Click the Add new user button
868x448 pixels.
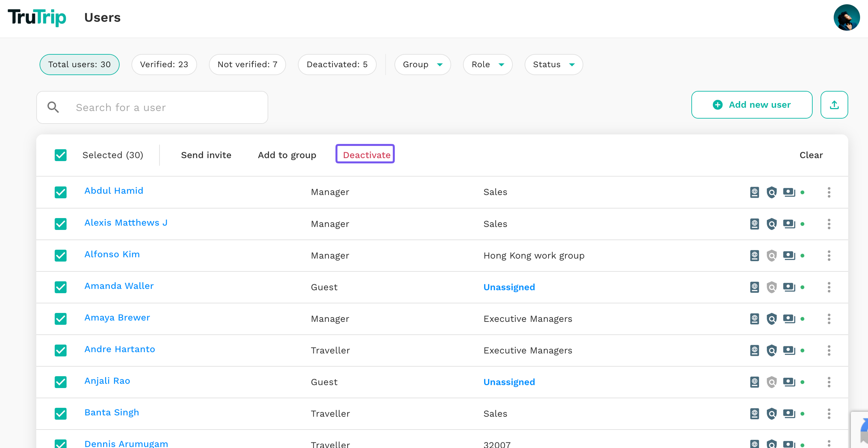point(752,105)
